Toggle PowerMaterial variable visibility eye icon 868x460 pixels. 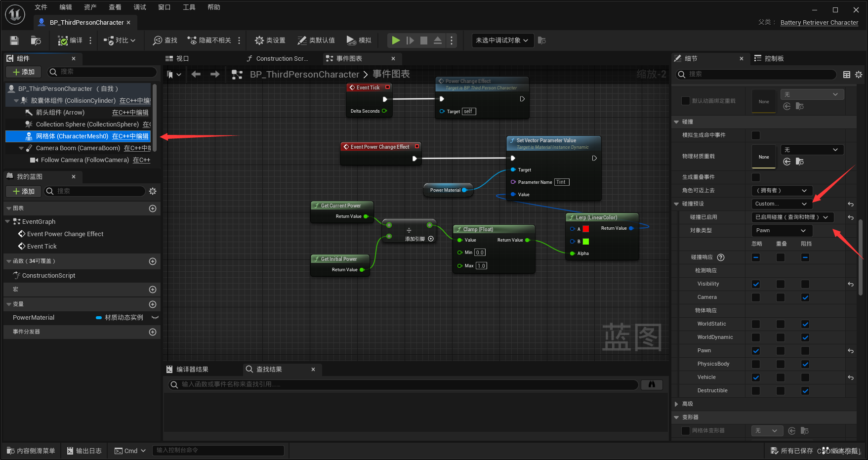155,318
